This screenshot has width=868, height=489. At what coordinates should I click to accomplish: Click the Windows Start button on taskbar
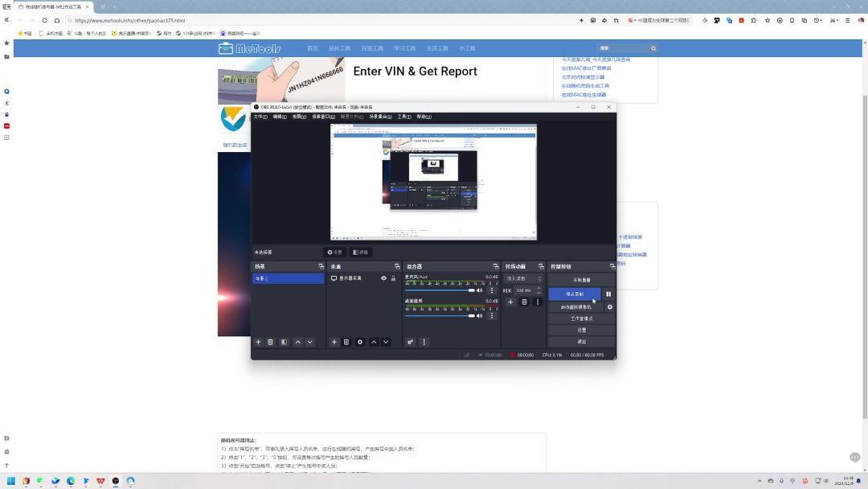[x=11, y=481]
